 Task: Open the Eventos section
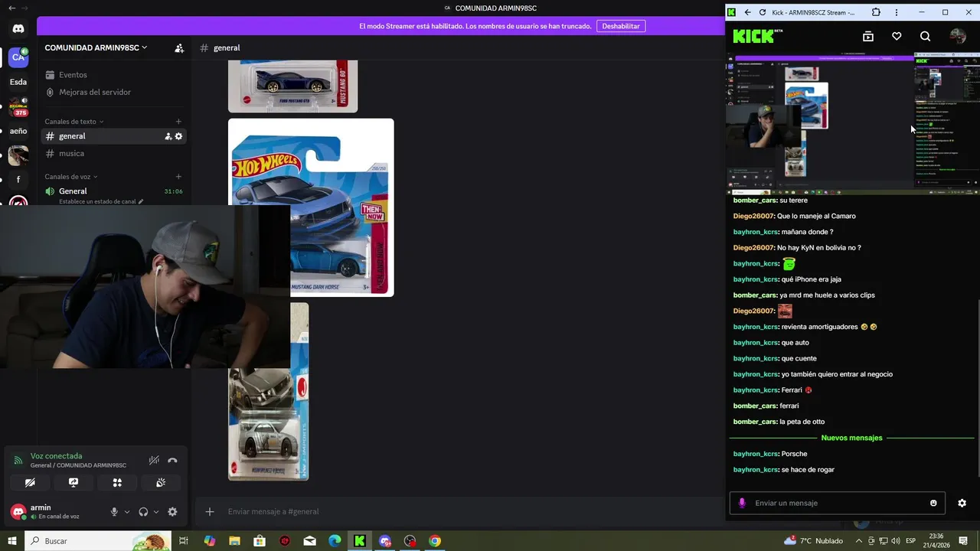coord(113,75)
